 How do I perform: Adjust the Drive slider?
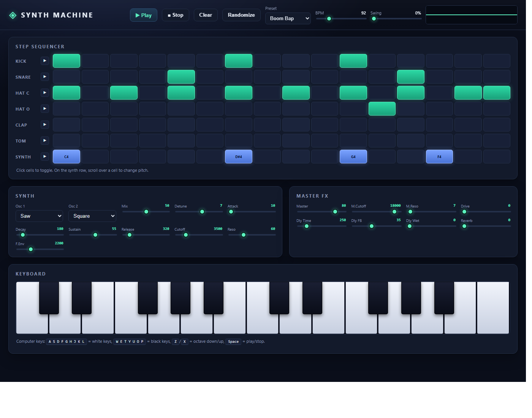tap(486, 212)
